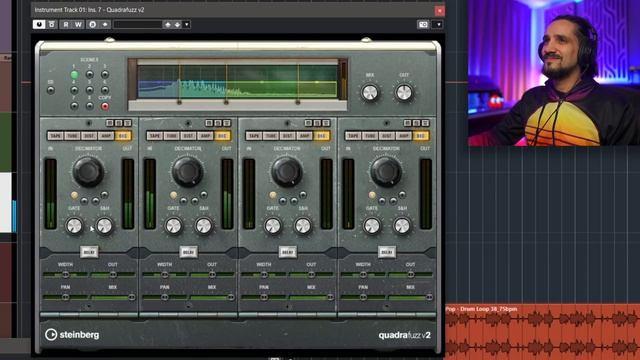640x360 pixels.
Task: Select Scene 5 button
Action: tap(89, 90)
